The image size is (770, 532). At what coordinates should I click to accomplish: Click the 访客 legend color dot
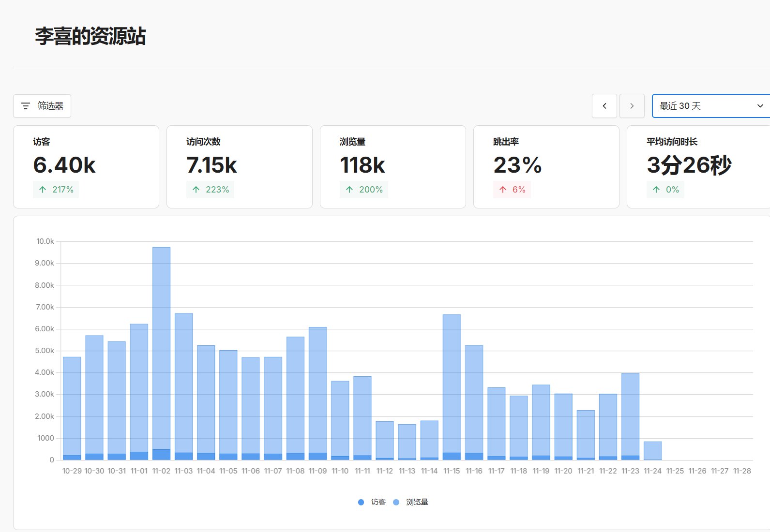tap(361, 502)
